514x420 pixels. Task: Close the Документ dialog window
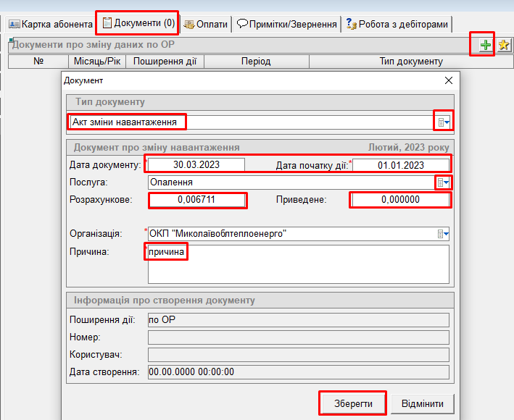click(448, 80)
